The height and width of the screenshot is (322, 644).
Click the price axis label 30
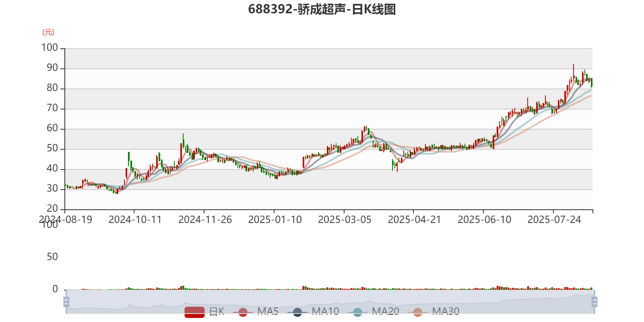click(52, 189)
